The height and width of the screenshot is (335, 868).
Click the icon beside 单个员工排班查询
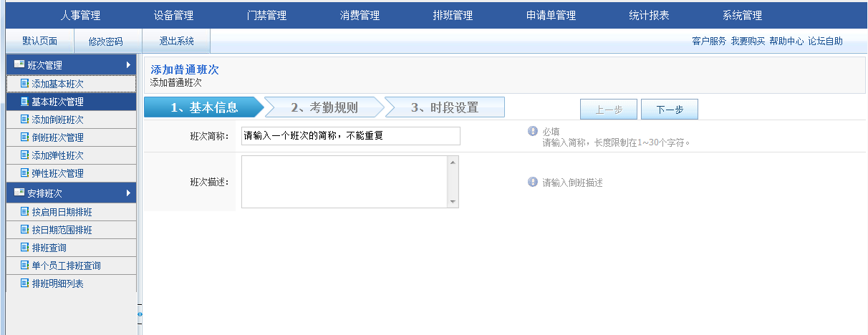[x=25, y=265]
